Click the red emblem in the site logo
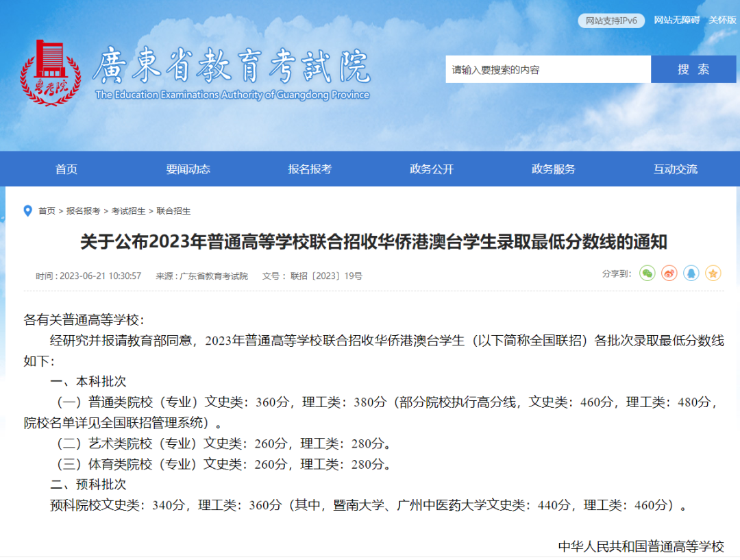This screenshot has width=740, height=560. pos(50,72)
